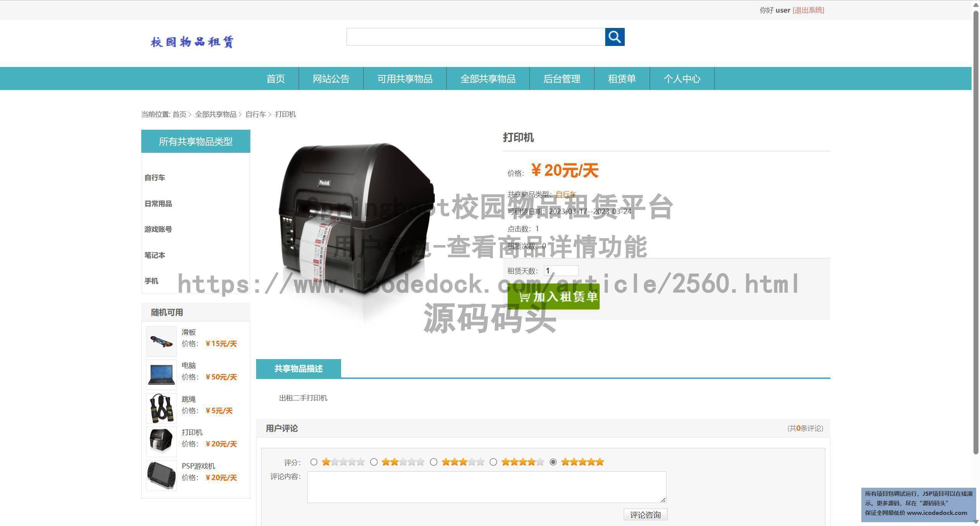Open the skateboard 滑板 product thumbnail
The width and height of the screenshot is (980, 526).
[x=161, y=341]
